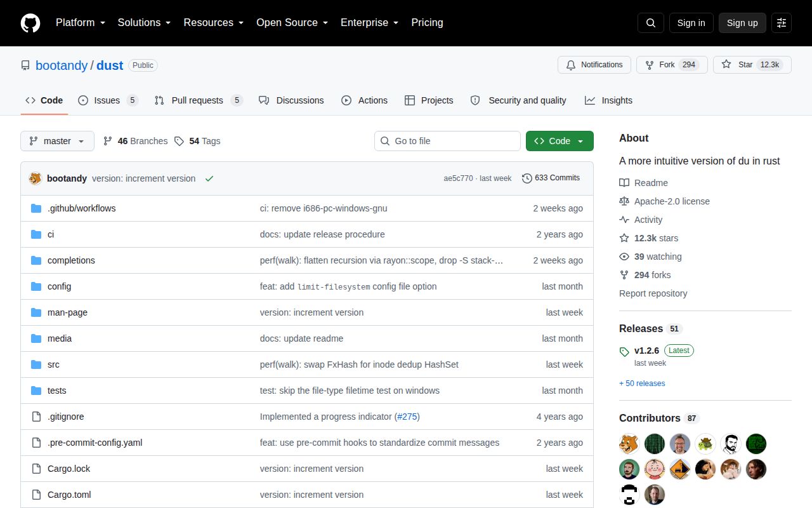This screenshot has height=508, width=812.
Task: Focus the Go to file field
Action: [x=447, y=141]
